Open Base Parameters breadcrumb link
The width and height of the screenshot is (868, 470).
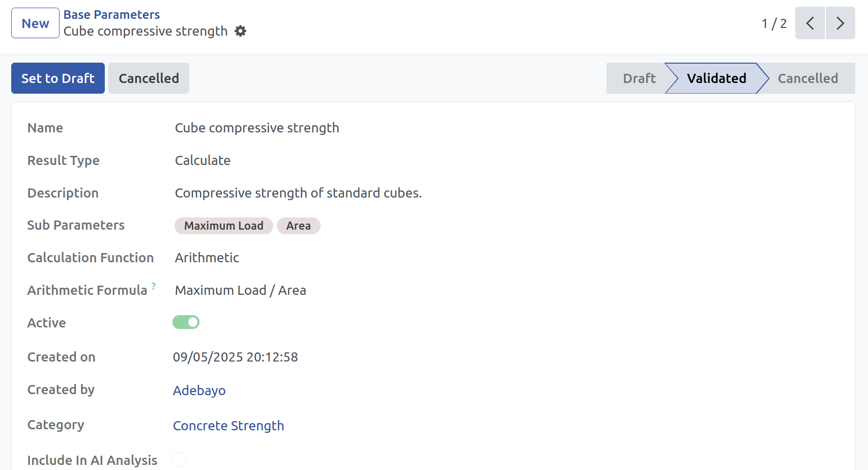click(x=111, y=15)
